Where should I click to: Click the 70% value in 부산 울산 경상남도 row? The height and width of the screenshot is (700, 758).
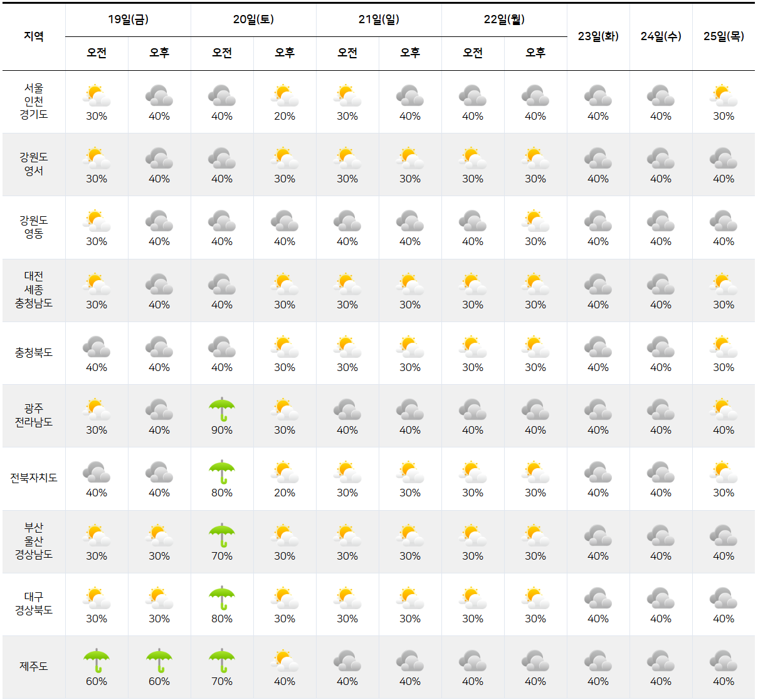(x=222, y=556)
